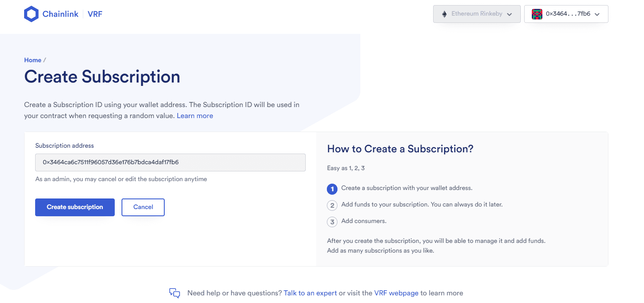644x303 pixels.
Task: Click the Create subscription button
Action: [x=75, y=207]
